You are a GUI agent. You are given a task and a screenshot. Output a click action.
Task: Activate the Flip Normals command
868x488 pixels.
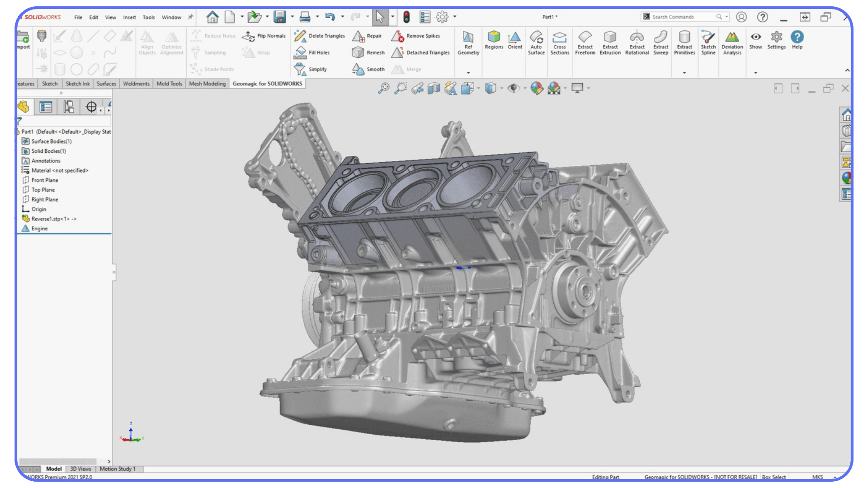point(264,36)
